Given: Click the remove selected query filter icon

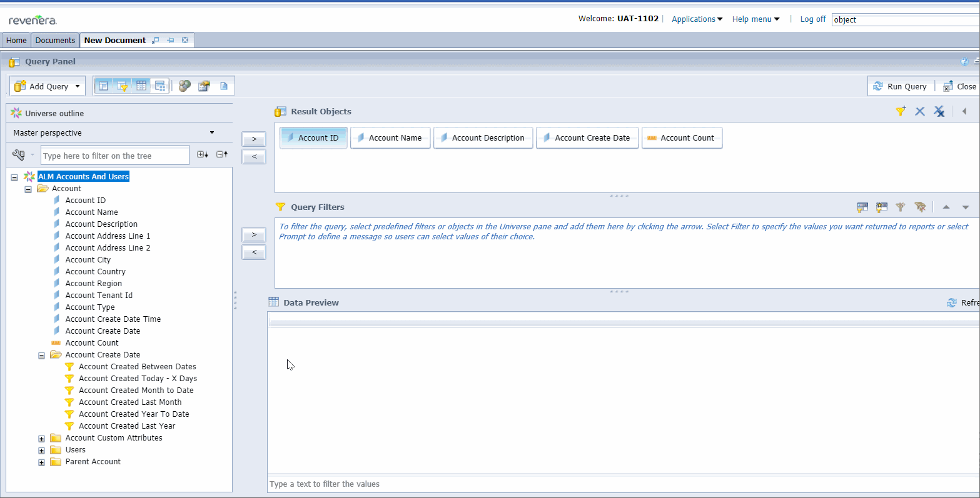Looking at the screenshot, I should pos(901,207).
